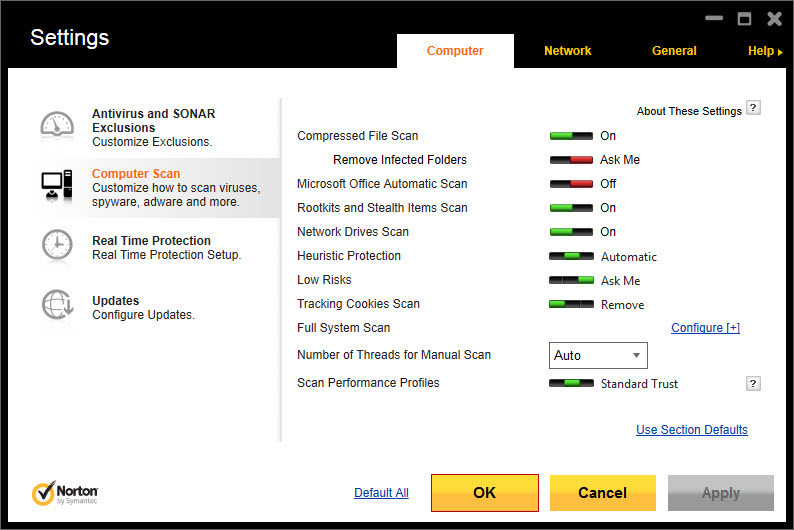Viewport: 794px width, 530px height.
Task: Switch to the General tab
Action: pos(674,51)
